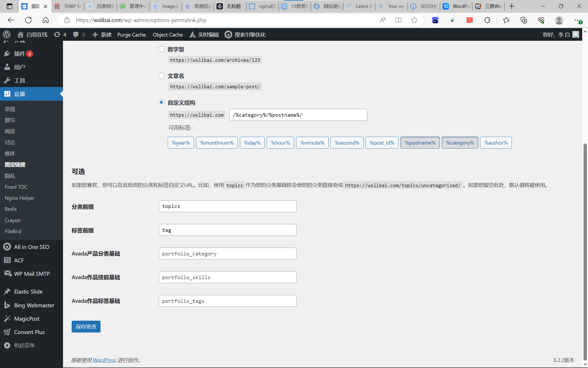Expand the 新建 menu in admin bar

[x=102, y=34]
